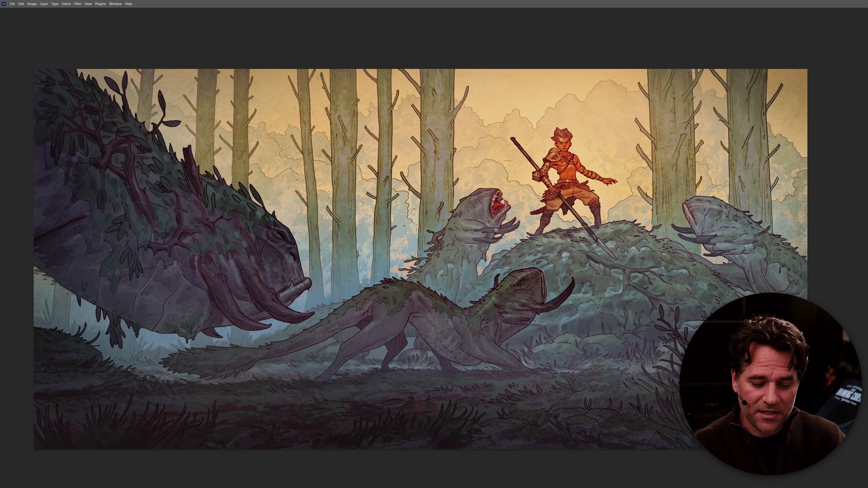868x488 pixels.
Task: Open the Help menu
Action: pyautogui.click(x=127, y=4)
